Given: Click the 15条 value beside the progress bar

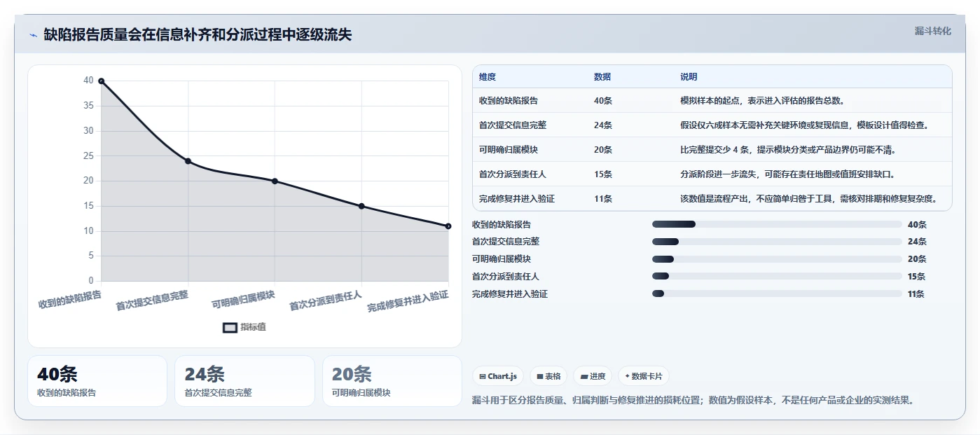Looking at the screenshot, I should pyautogui.click(x=917, y=277).
